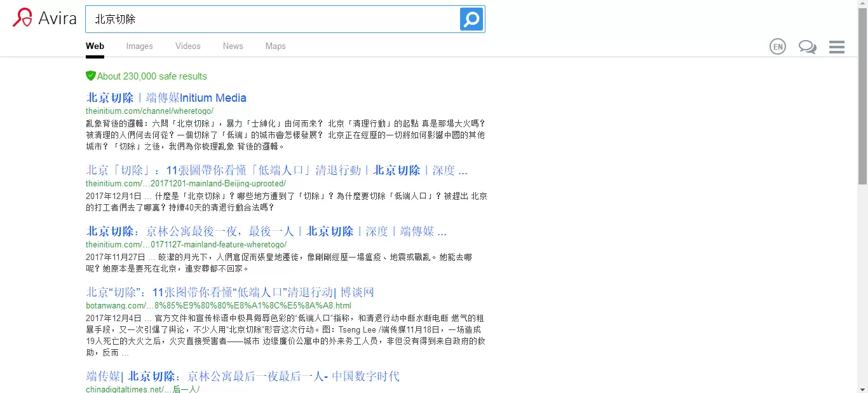Switch to the Web tab
868x393 pixels.
95,46
